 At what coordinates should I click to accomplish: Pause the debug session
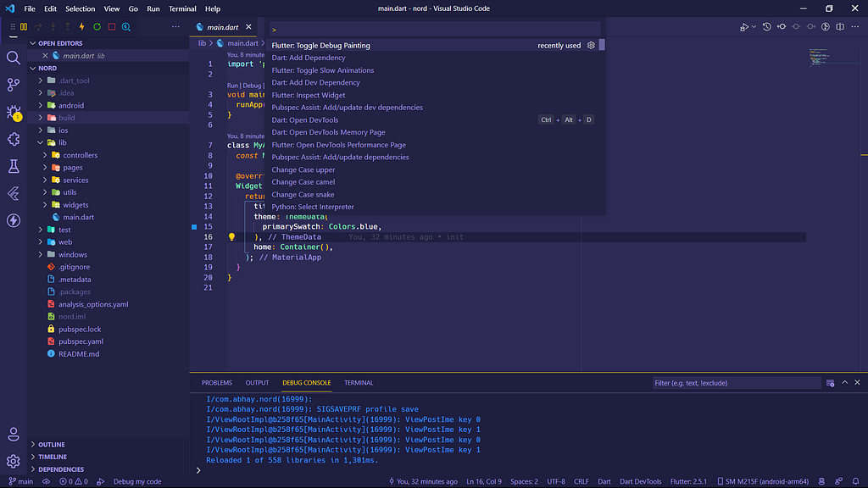point(24,26)
